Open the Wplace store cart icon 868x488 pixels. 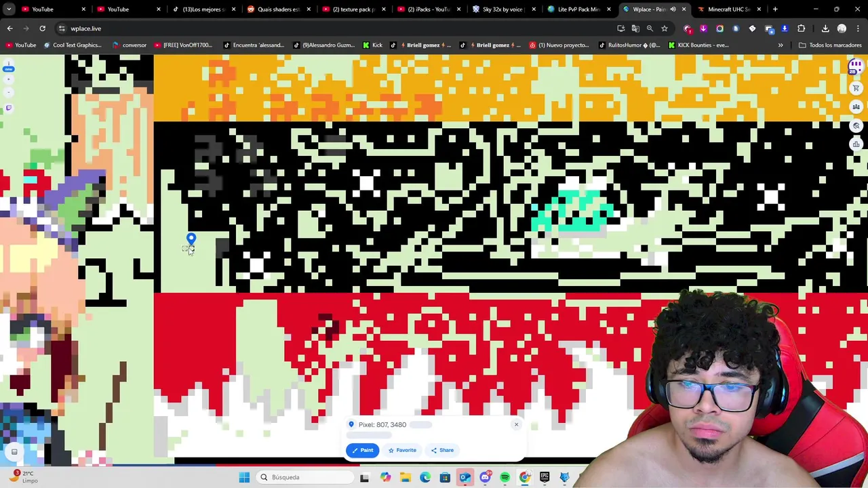(x=856, y=88)
